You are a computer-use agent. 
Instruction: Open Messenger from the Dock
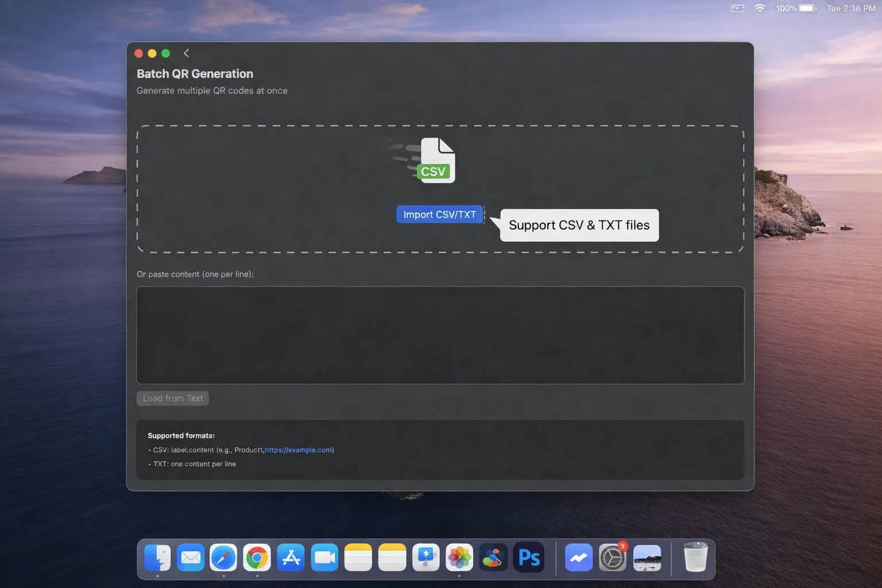(579, 558)
